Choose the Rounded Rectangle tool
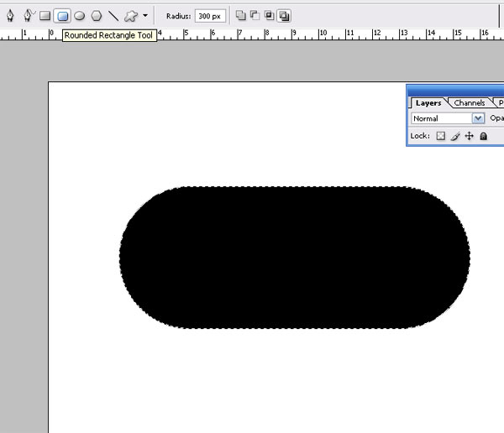The height and width of the screenshot is (433, 504). pos(62,16)
